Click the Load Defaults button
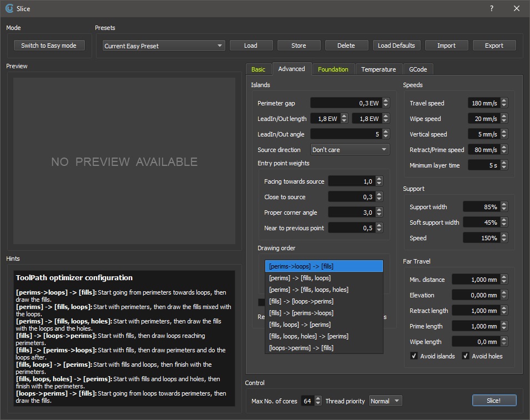Image resolution: width=530 pixels, height=420 pixels. [396, 45]
